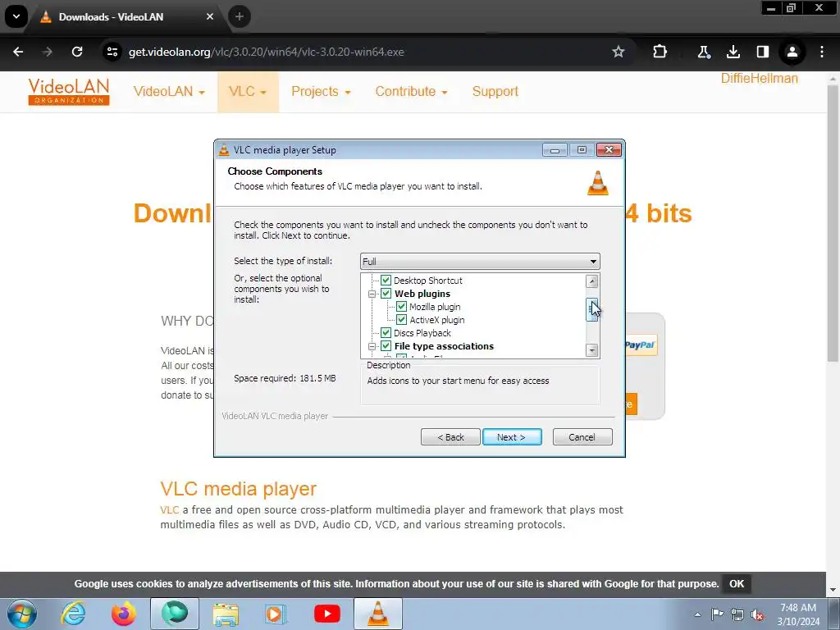Reload the Downloads page
Viewport: 840px width, 630px height.
coord(77,52)
